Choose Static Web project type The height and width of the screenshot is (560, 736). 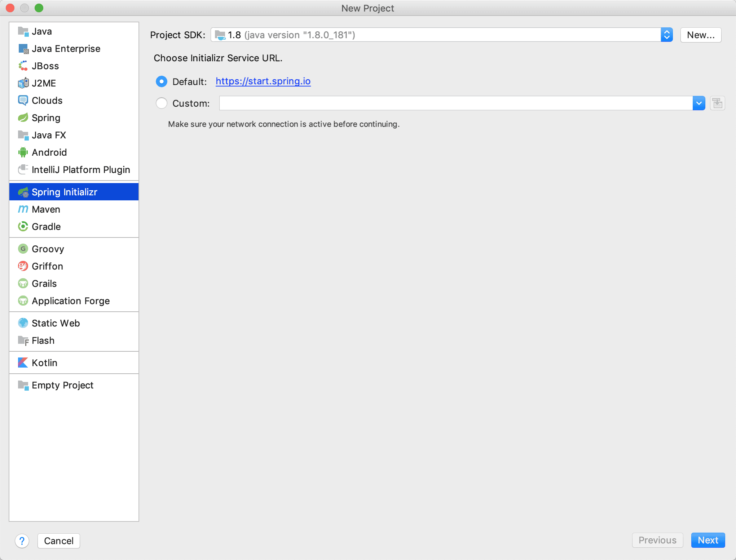click(x=56, y=323)
